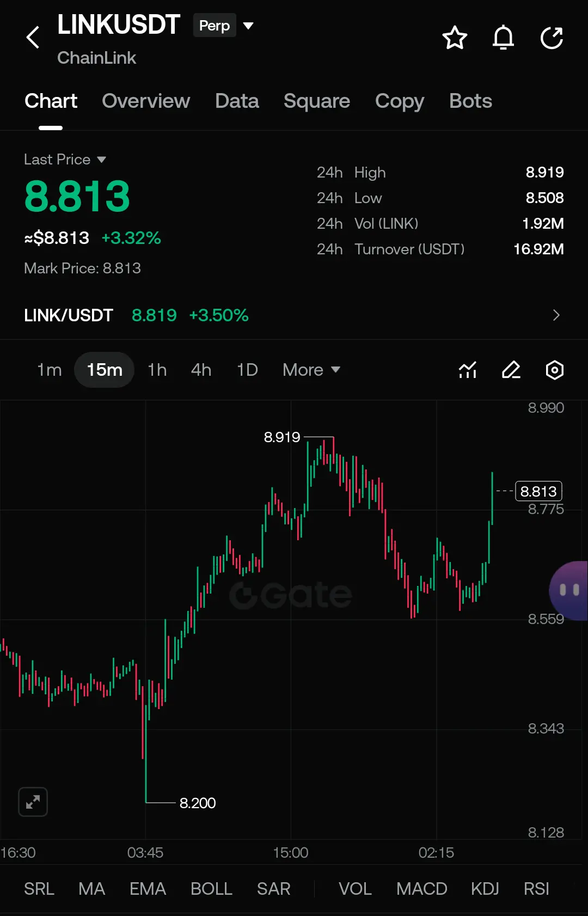Viewport: 588px width, 916px height.
Task: Open LINK/USDT spot row chevron
Action: (x=556, y=315)
